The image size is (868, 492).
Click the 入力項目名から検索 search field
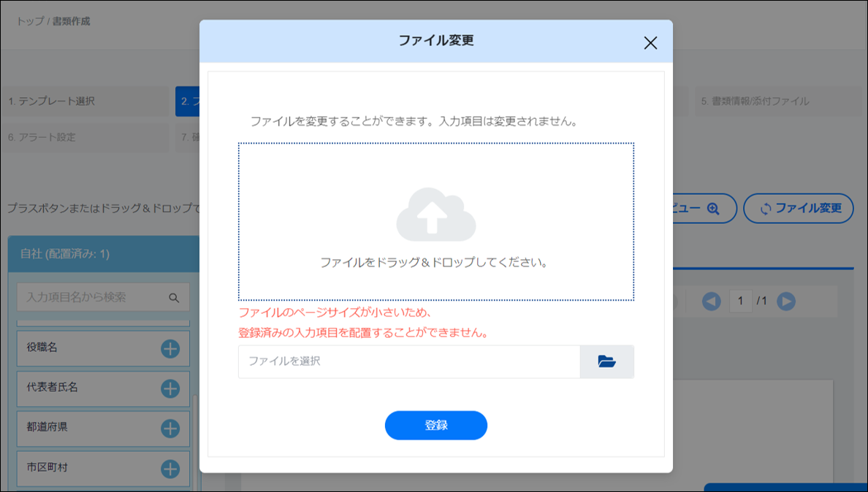click(103, 297)
